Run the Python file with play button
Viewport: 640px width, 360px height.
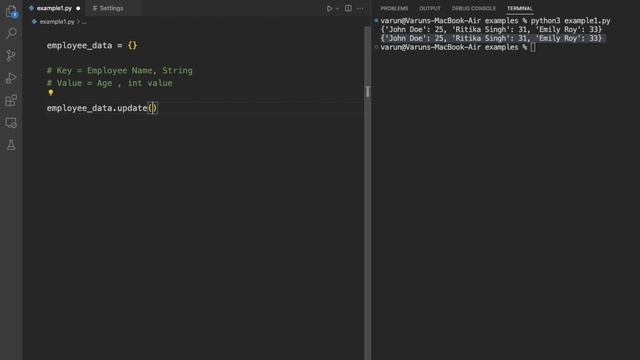click(x=329, y=8)
